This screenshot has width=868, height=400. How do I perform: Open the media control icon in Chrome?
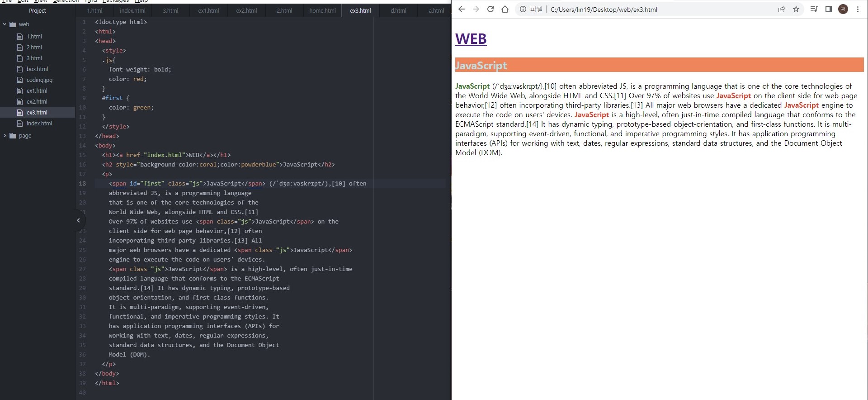click(x=814, y=9)
